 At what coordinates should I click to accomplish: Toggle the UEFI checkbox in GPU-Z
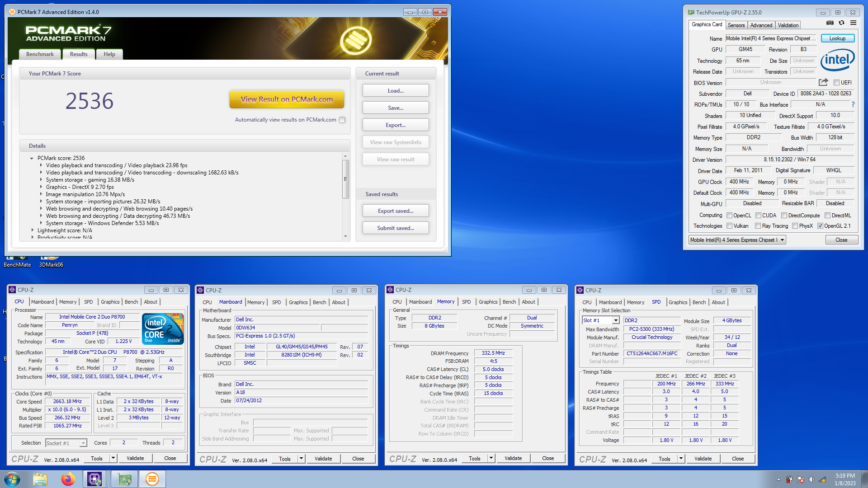pyautogui.click(x=836, y=83)
